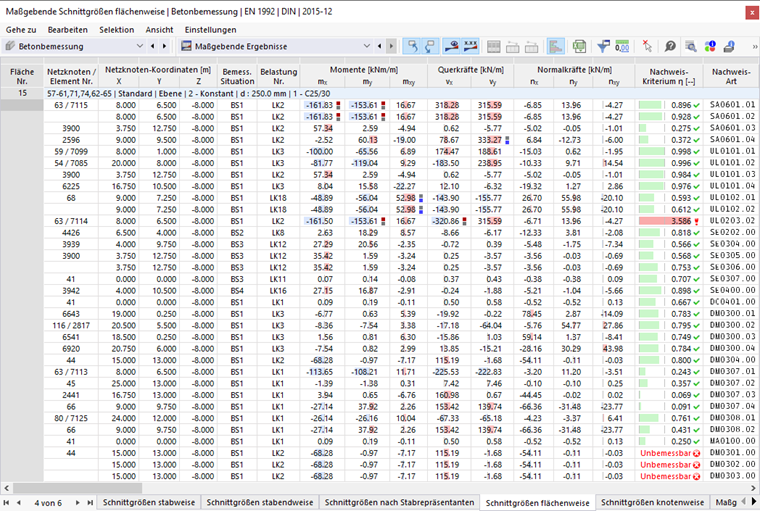Go to next results table arrow
The image size is (760, 511).
click(391, 46)
